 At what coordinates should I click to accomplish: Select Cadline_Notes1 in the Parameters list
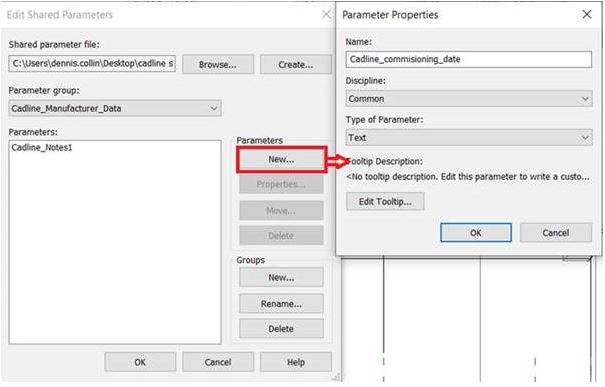42,147
